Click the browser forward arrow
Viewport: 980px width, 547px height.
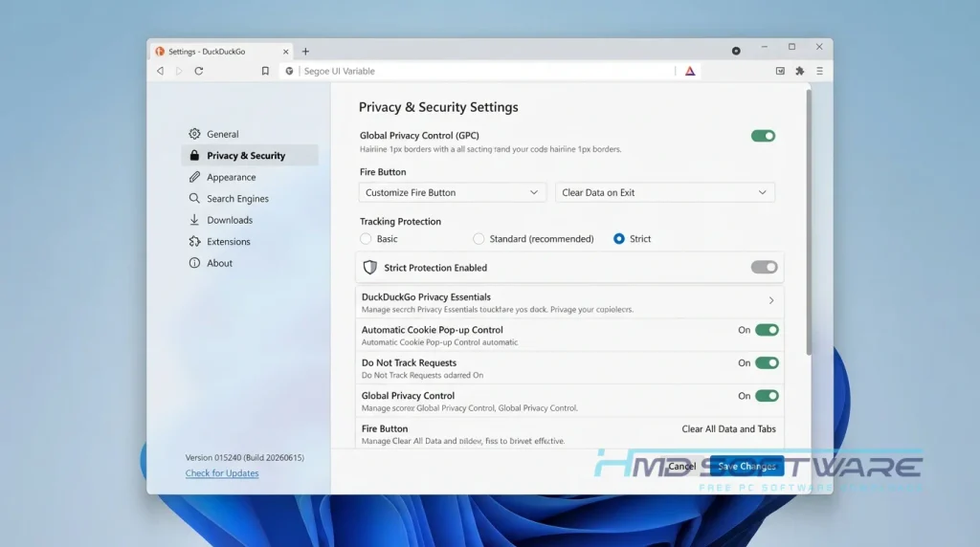[179, 71]
